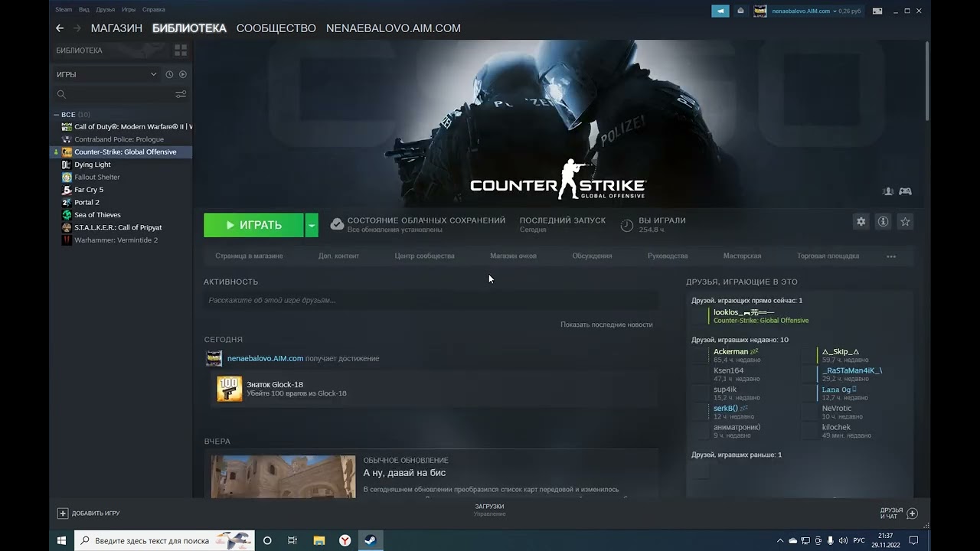Open Task View on taskbar
The image size is (980, 551).
(x=292, y=540)
